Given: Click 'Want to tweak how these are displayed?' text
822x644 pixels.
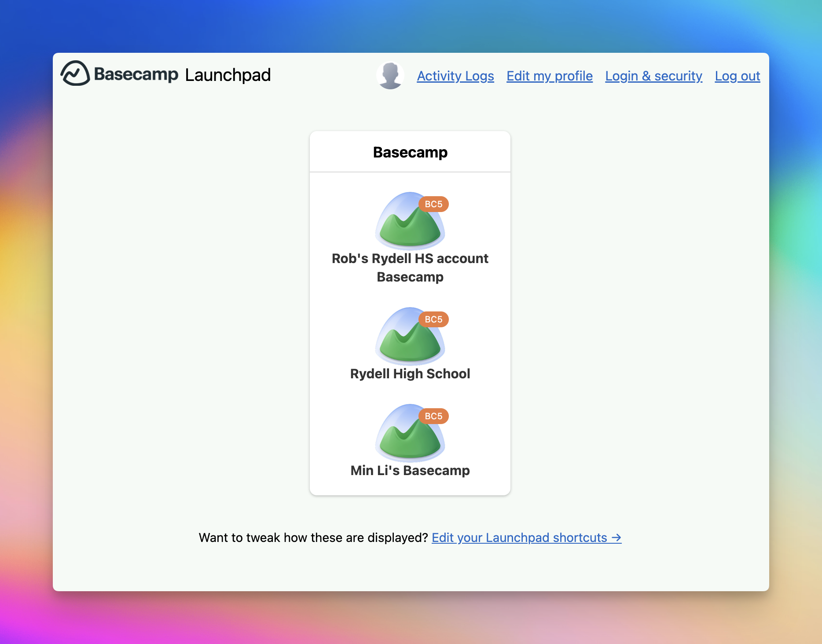Looking at the screenshot, I should tap(313, 538).
